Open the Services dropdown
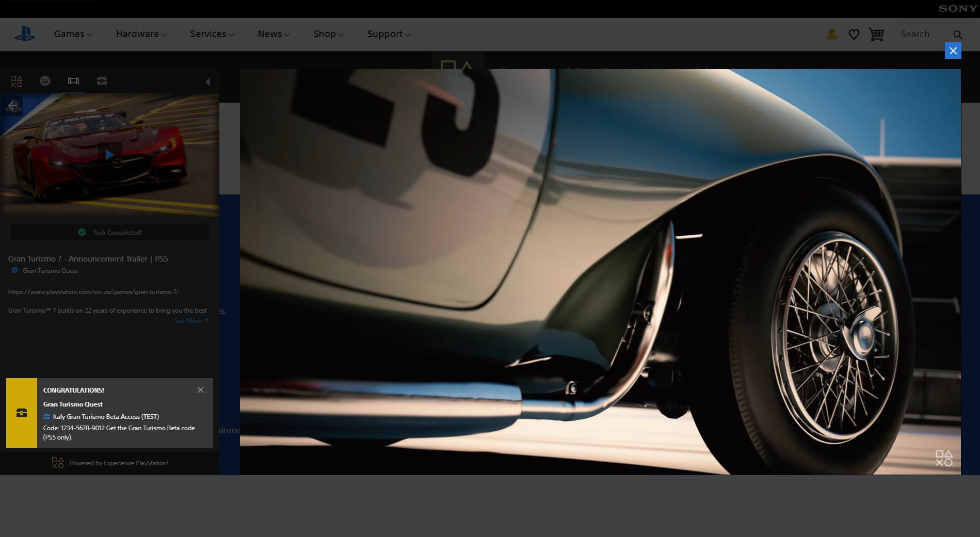Screen dimensions: 980x537 pyautogui.click(x=212, y=34)
